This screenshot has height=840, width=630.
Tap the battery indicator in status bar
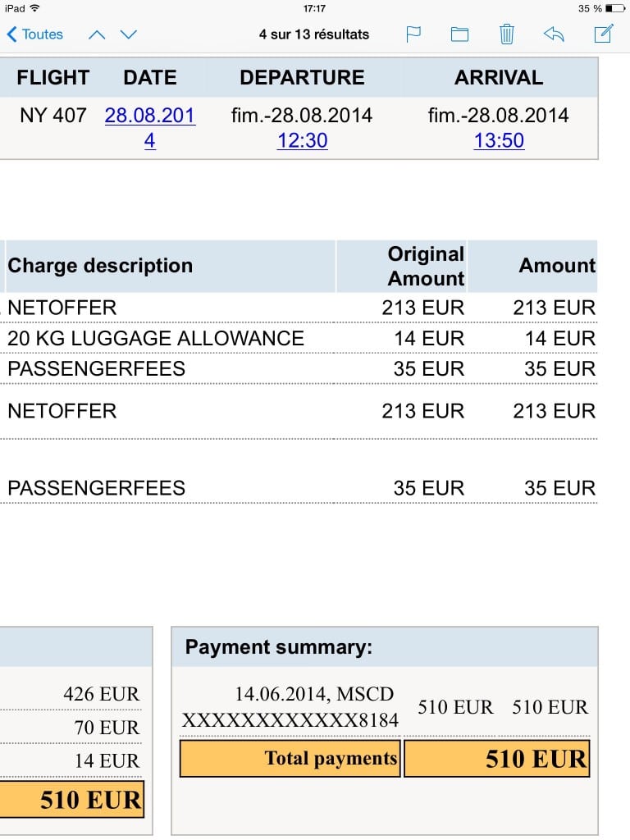point(614,8)
